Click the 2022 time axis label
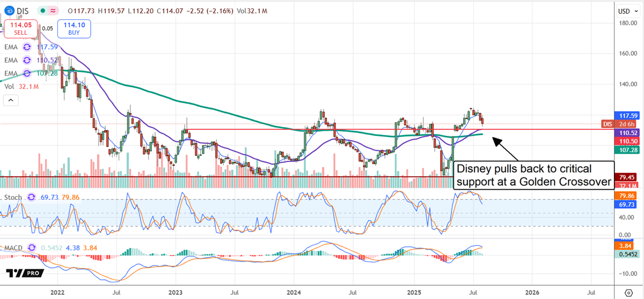 pyautogui.click(x=57, y=293)
